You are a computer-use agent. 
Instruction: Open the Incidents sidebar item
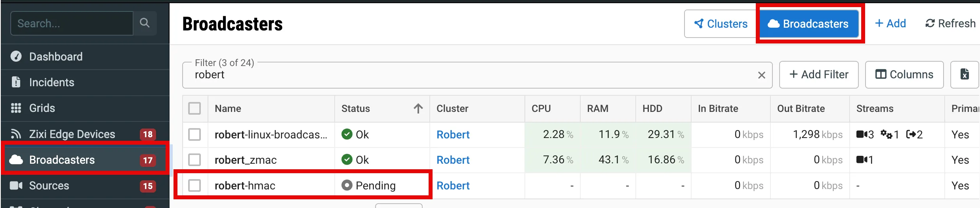(x=85, y=82)
